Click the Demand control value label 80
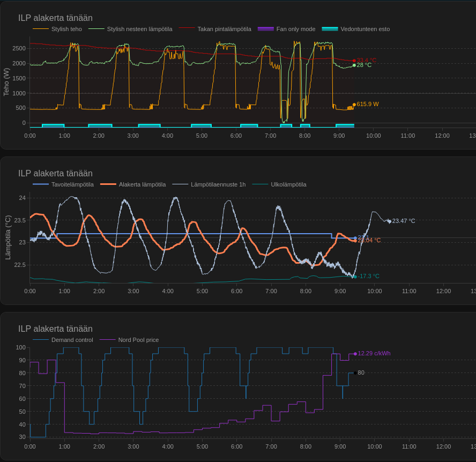Viewport: 476px width, 462px height. (x=361, y=372)
